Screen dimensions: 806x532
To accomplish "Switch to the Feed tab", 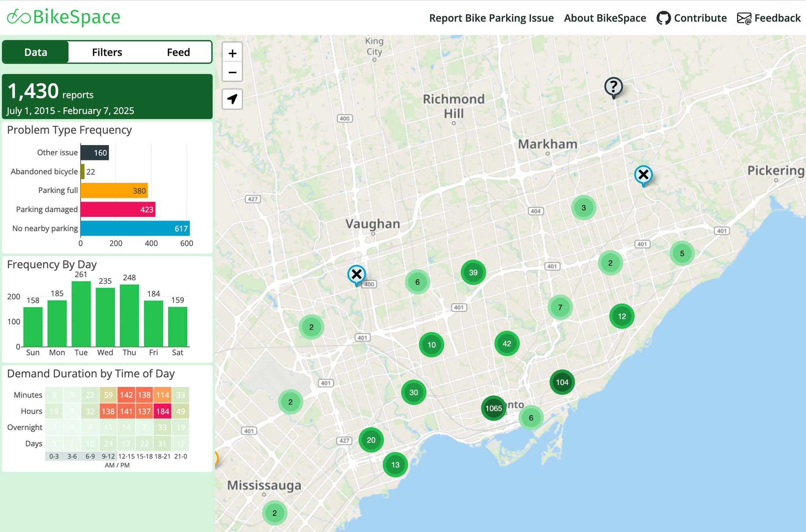I will 178,52.
